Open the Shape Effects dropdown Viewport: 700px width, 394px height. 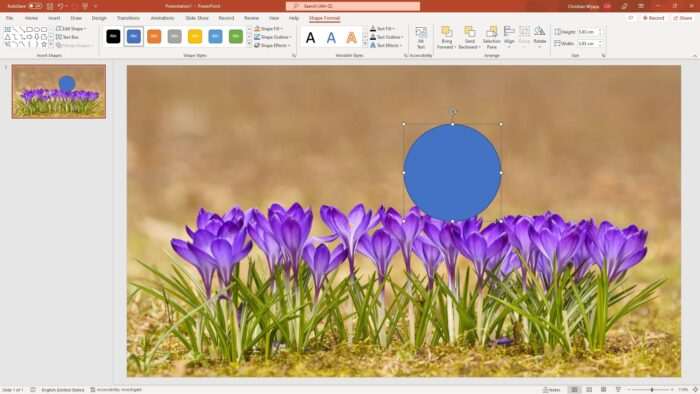point(272,46)
